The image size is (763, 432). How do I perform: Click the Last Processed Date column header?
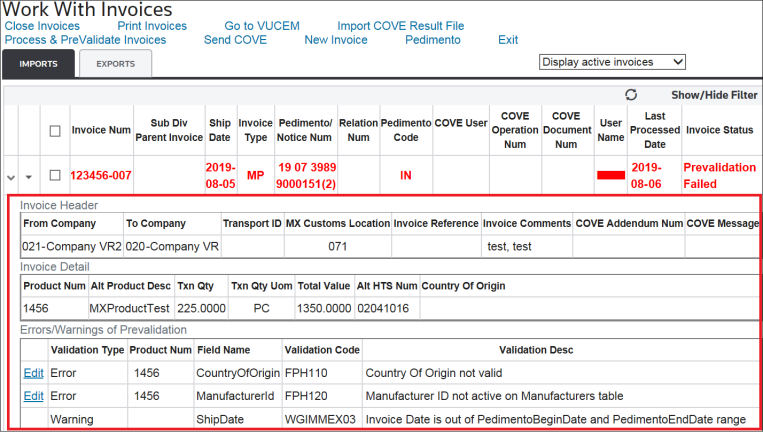654,130
